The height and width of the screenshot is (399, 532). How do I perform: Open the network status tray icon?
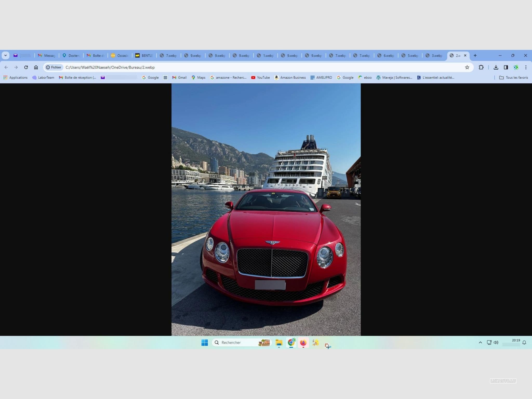point(489,342)
